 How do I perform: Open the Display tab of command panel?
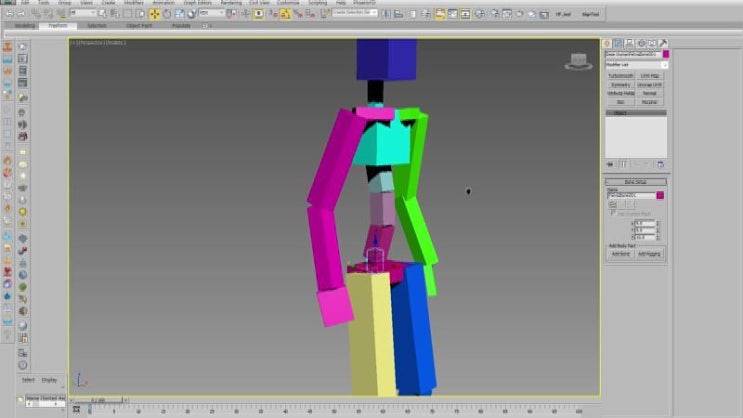pyautogui.click(x=652, y=43)
